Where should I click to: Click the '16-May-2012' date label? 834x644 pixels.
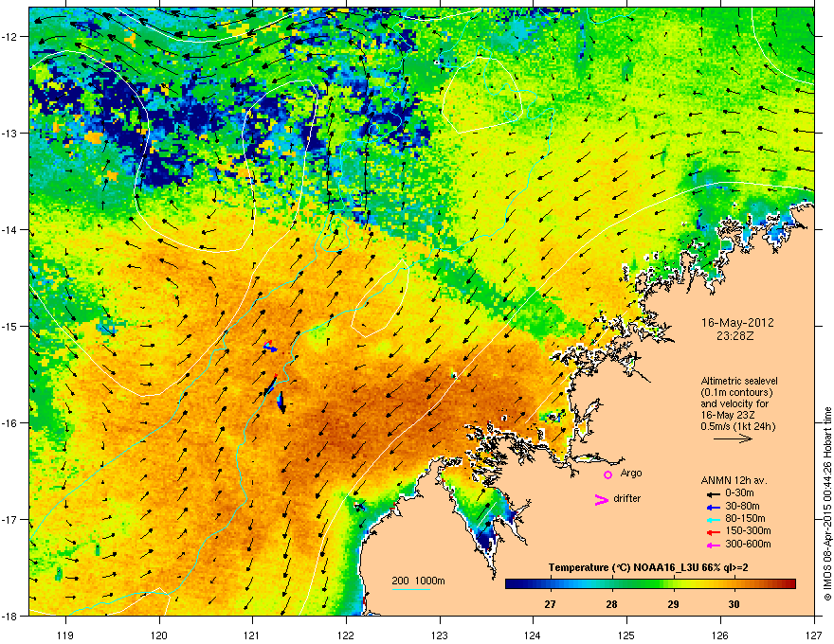point(737,323)
